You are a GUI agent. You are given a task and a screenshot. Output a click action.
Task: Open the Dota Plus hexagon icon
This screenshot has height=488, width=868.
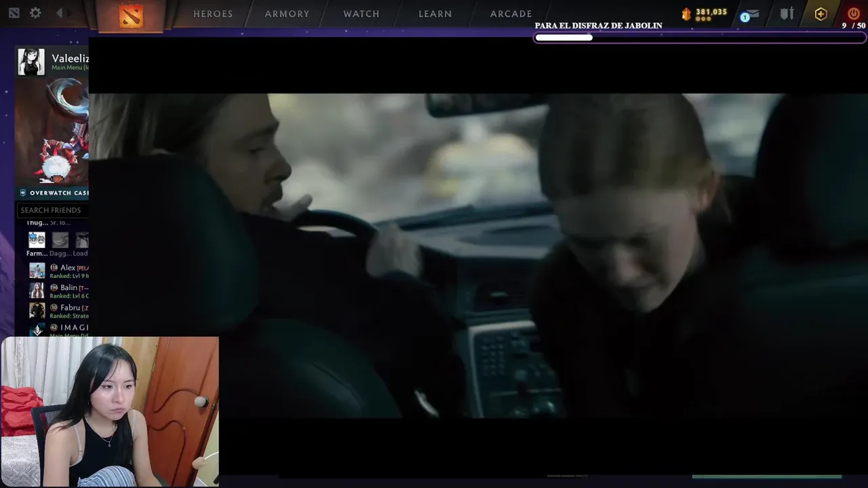821,14
